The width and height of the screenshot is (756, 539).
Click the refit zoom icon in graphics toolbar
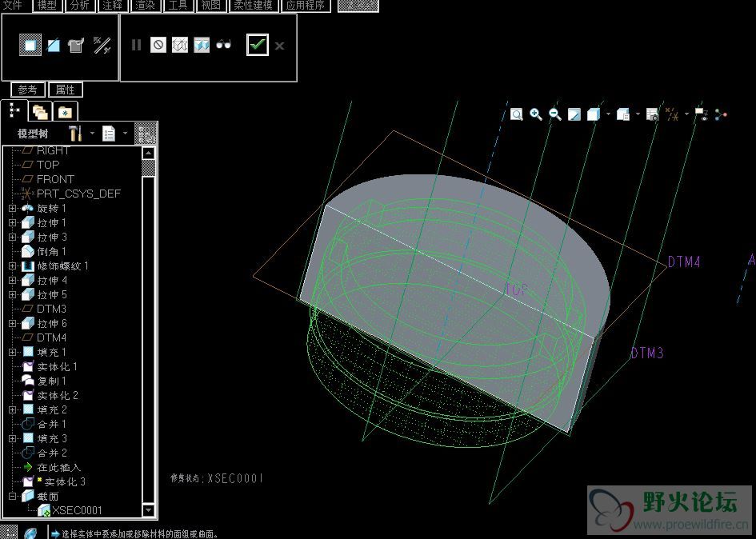516,114
